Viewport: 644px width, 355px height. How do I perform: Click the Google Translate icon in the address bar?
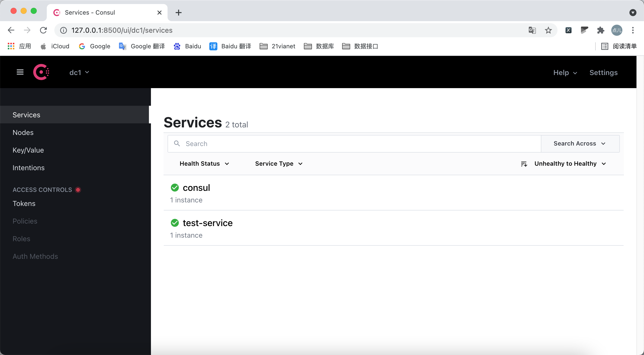point(532,30)
